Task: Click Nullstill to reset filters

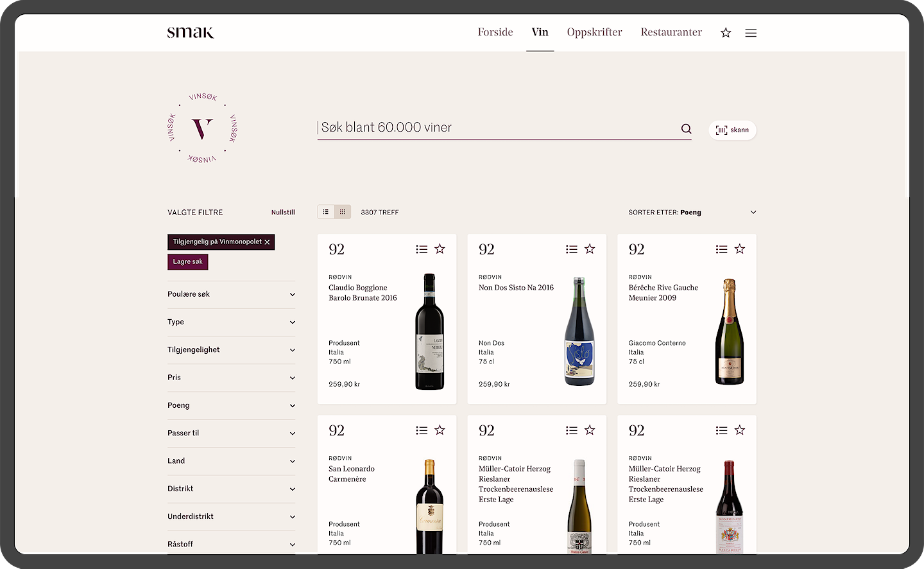Action: click(283, 213)
